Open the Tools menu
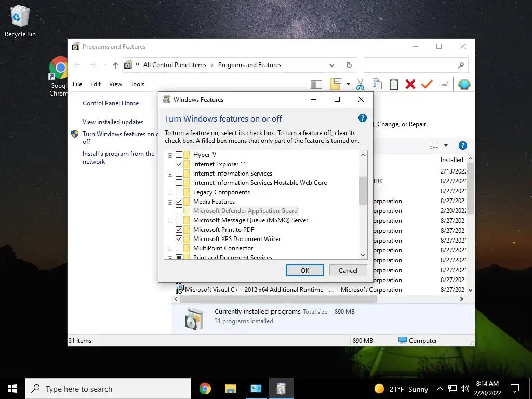The image size is (532, 399). 137,84
